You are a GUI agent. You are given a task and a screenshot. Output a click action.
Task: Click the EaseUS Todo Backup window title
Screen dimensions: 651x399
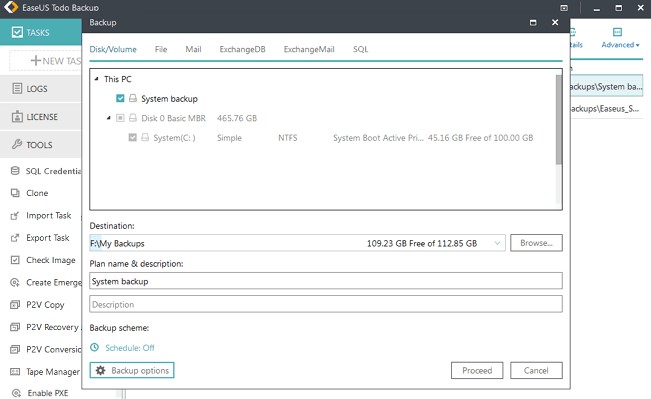[x=61, y=7]
